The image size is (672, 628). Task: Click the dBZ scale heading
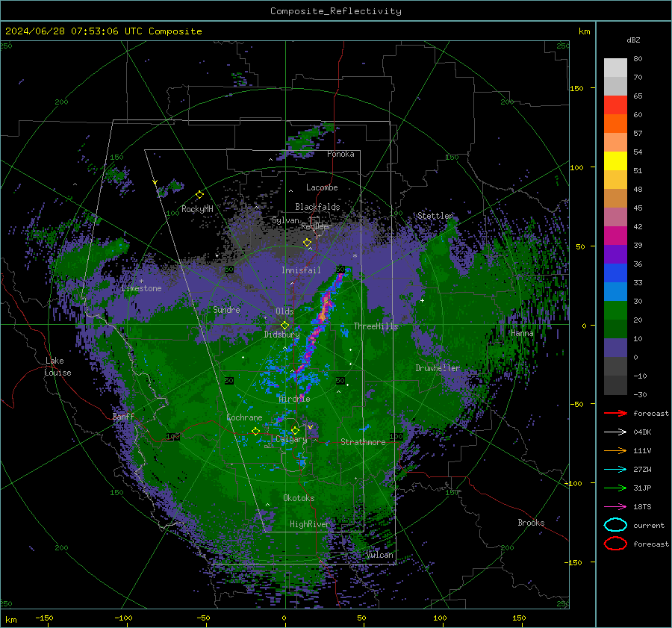pos(633,40)
